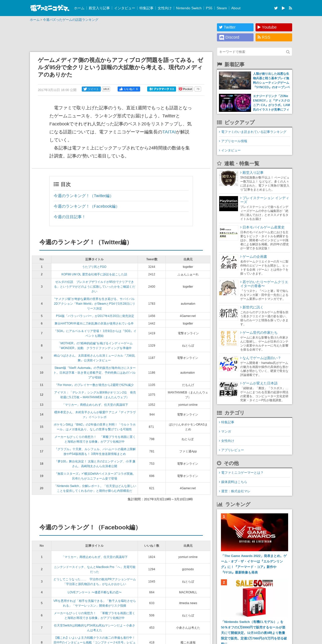Open the ゲームの企画書 series thumbnail

pyautogui.click(x=228, y=262)
